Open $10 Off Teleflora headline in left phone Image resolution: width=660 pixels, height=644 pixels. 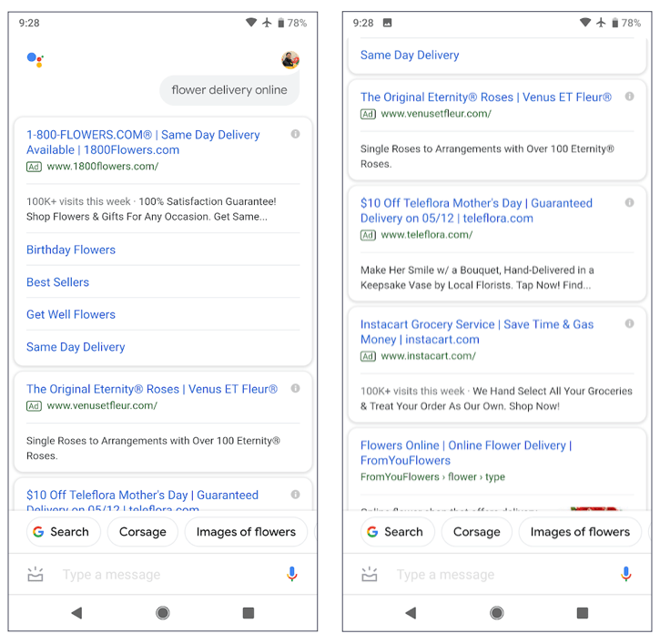142,500
